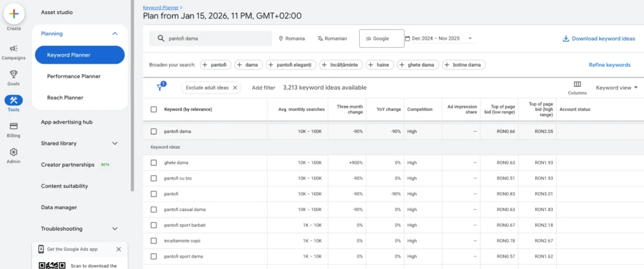The width and height of the screenshot is (644, 269).
Task: Click the download arrow icon
Action: point(565,38)
